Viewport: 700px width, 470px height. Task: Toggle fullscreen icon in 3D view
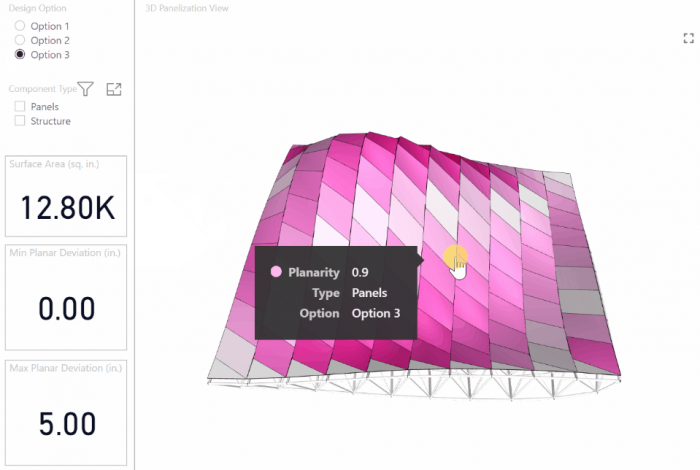[x=688, y=38]
